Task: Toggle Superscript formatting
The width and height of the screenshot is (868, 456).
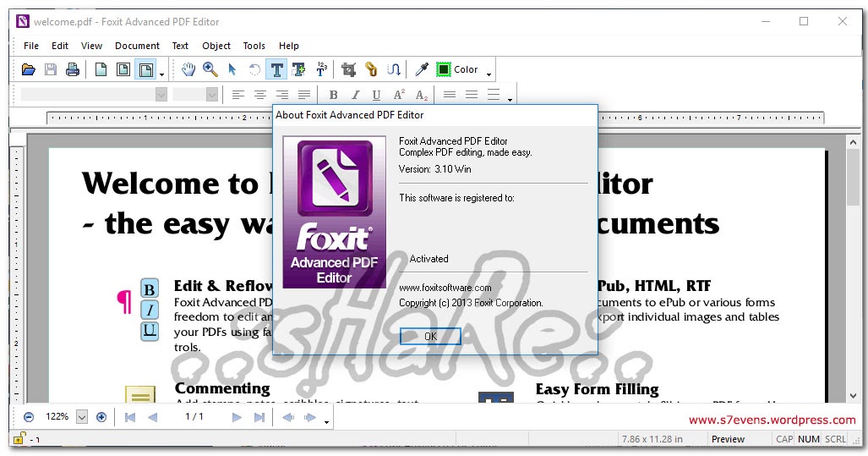Action: (x=399, y=96)
